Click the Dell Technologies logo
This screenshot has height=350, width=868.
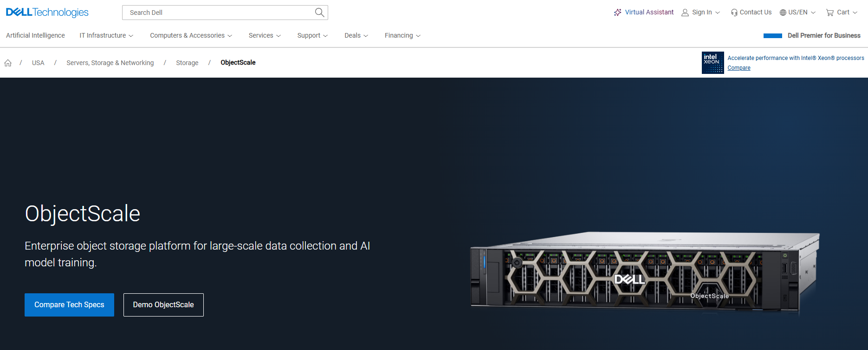coord(47,13)
